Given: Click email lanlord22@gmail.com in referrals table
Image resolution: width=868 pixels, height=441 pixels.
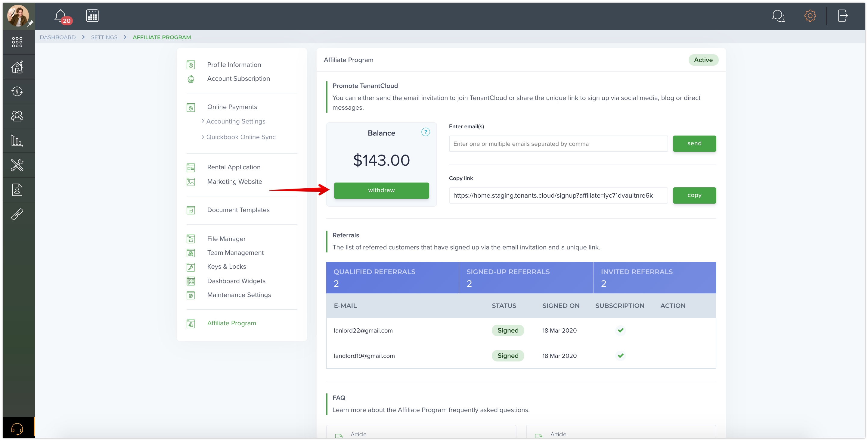Looking at the screenshot, I should (363, 330).
